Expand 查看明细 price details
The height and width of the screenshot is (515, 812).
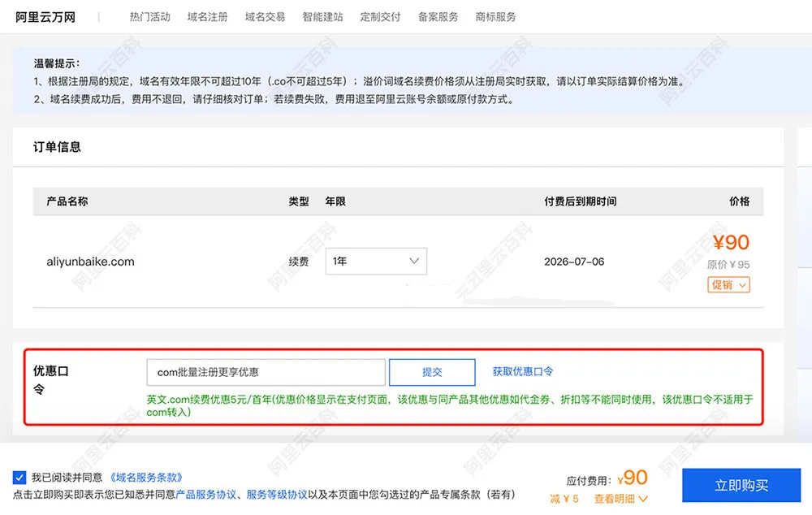621,499
